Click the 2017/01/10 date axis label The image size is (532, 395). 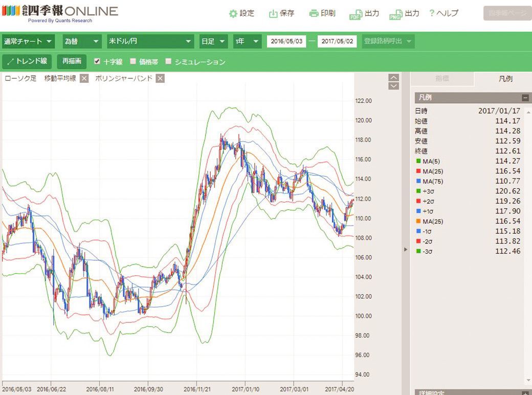[246, 389]
